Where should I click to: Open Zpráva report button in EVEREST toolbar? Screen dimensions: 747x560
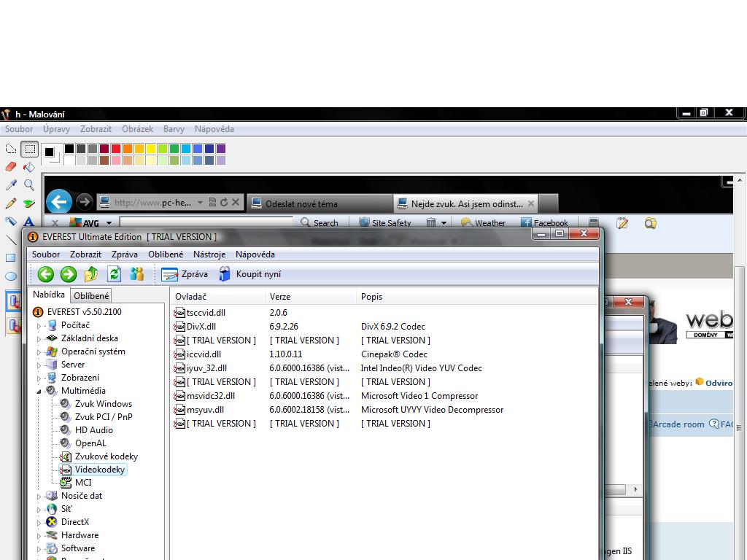pos(185,274)
